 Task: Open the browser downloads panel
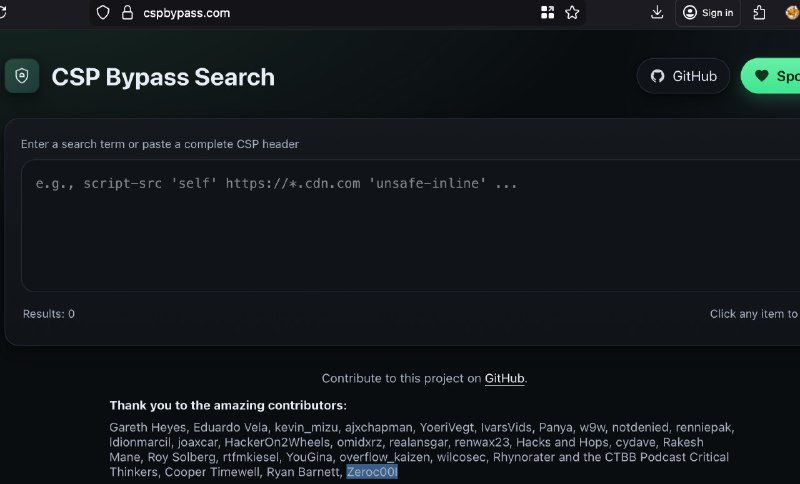[657, 13]
